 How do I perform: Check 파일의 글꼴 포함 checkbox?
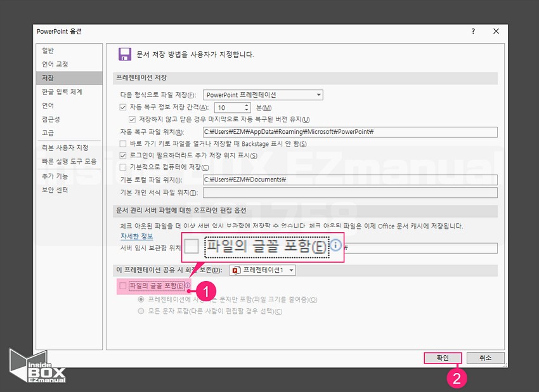123,285
